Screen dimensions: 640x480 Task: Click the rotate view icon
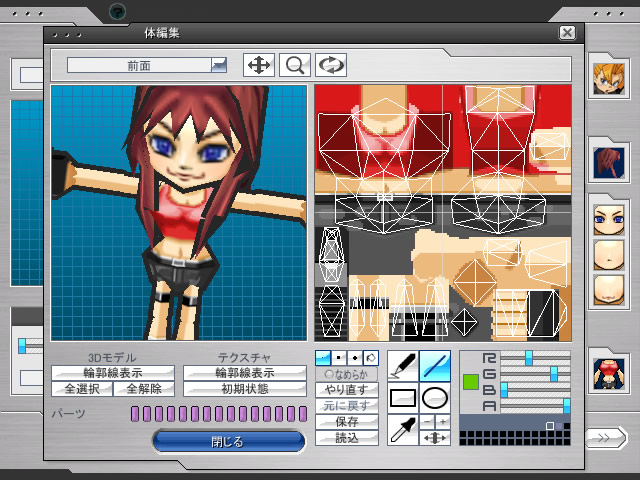pyautogui.click(x=331, y=65)
